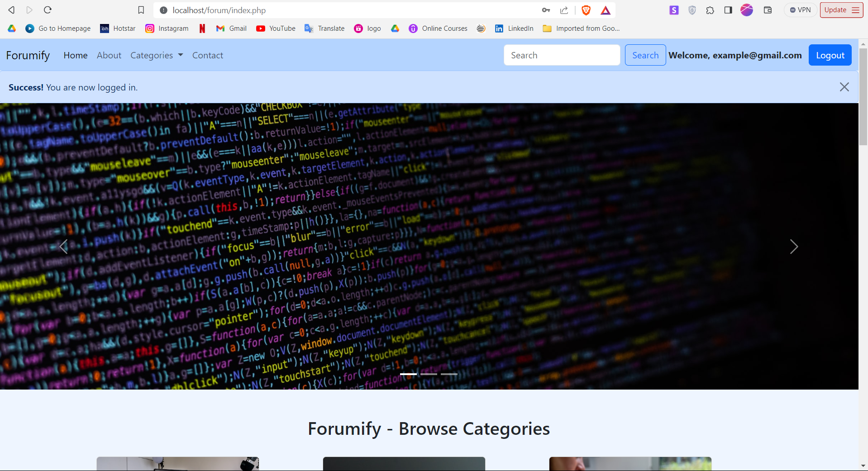Open the Brave Shields lion icon

click(586, 10)
